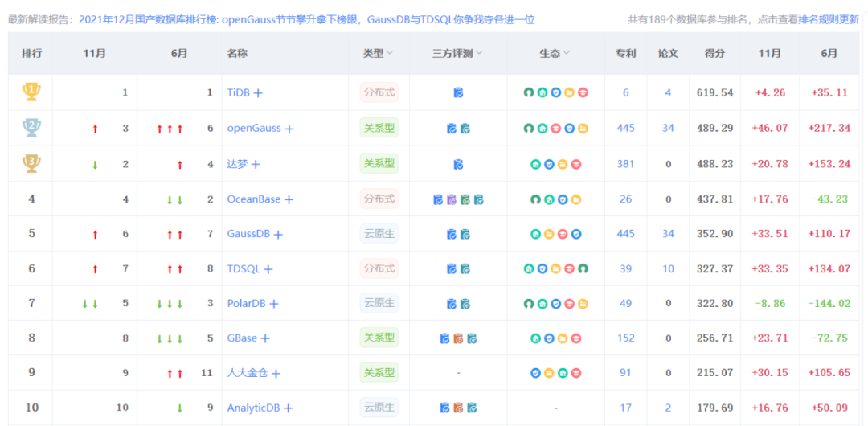Open the AnalyticDB database name link
868x426 pixels.
tap(253, 408)
